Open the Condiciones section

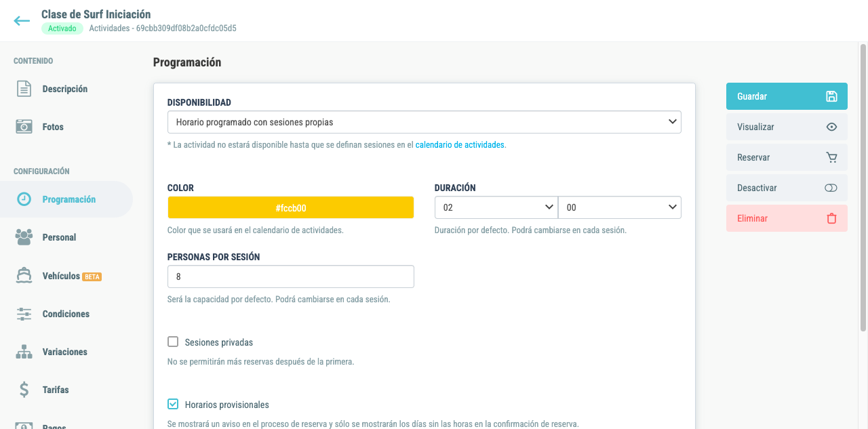66,314
